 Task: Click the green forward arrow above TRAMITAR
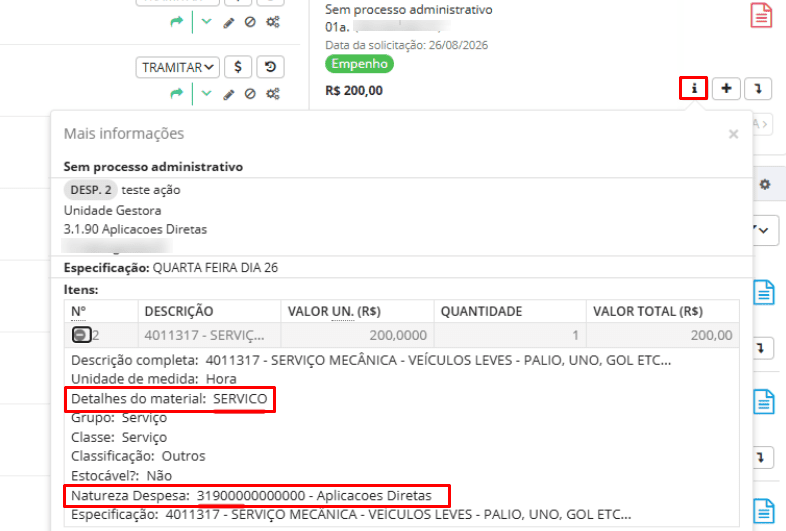pos(176,22)
